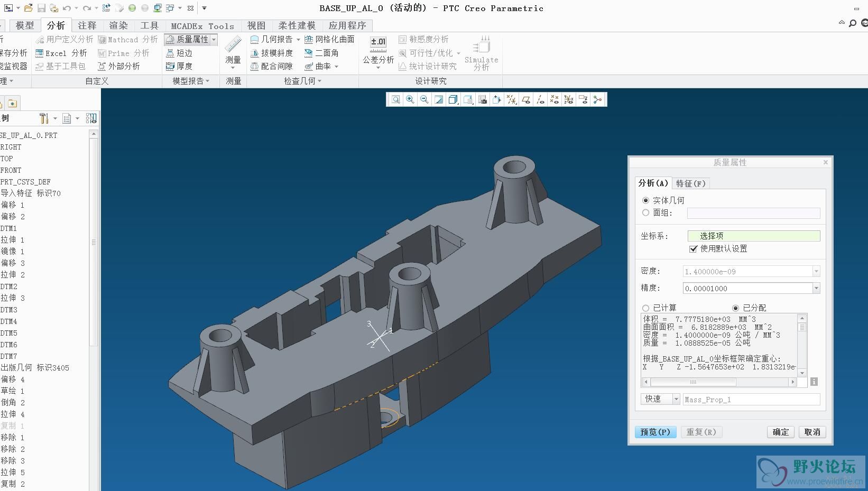Screen dimensions: 868x491
Task: Switch to the 工具 ribbon tab
Action: [150, 25]
